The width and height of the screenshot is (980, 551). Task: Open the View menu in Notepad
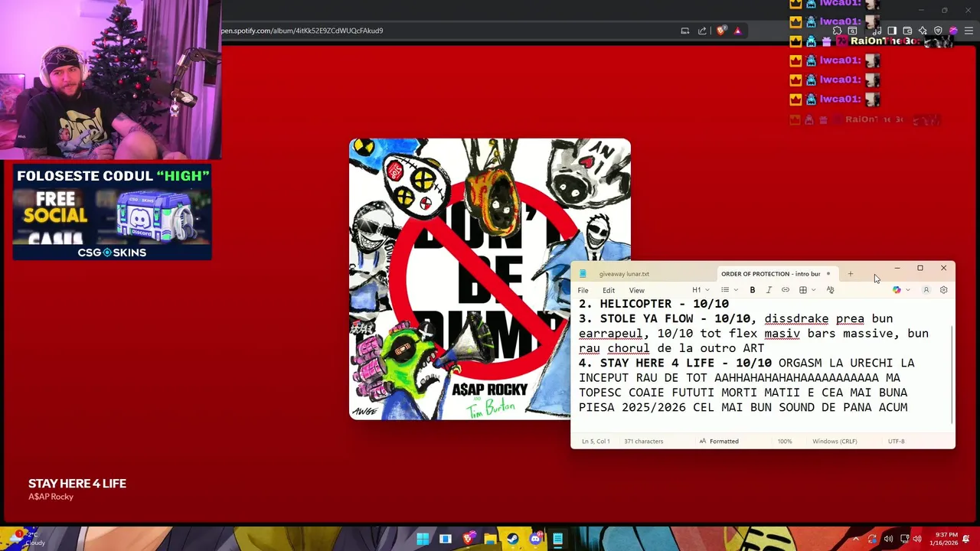coord(636,290)
